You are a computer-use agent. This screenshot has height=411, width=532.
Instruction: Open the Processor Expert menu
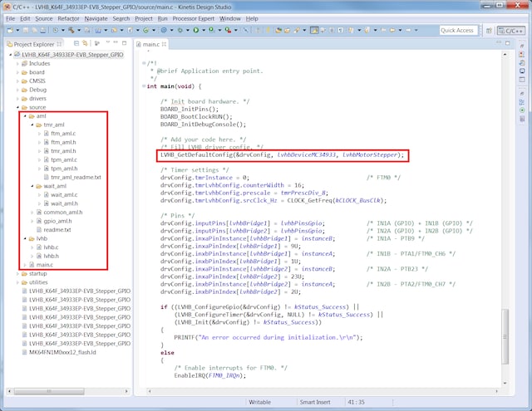pos(195,17)
